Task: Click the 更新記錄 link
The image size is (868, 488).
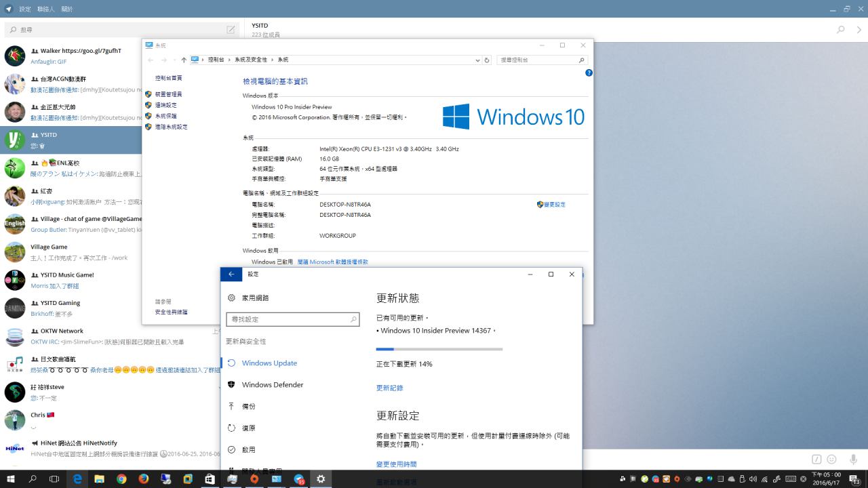Action: tap(389, 388)
